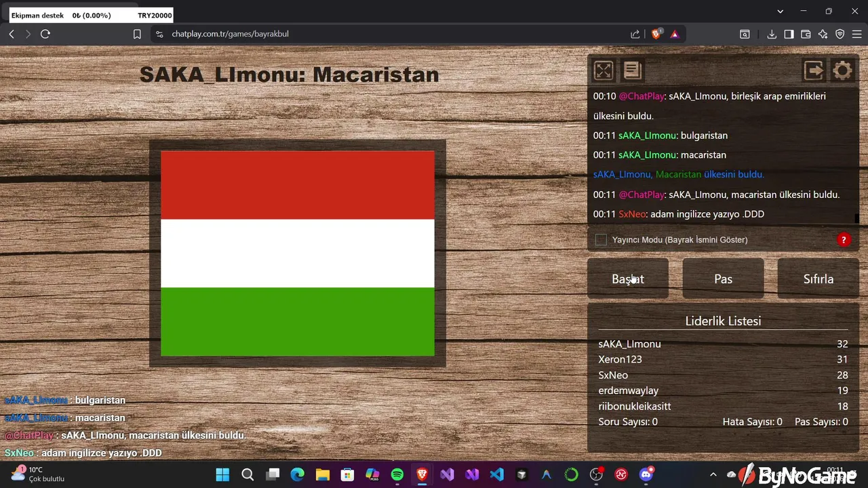The height and width of the screenshot is (488, 868).
Task: Click the weather widget showing 10°C
Action: [x=38, y=474]
